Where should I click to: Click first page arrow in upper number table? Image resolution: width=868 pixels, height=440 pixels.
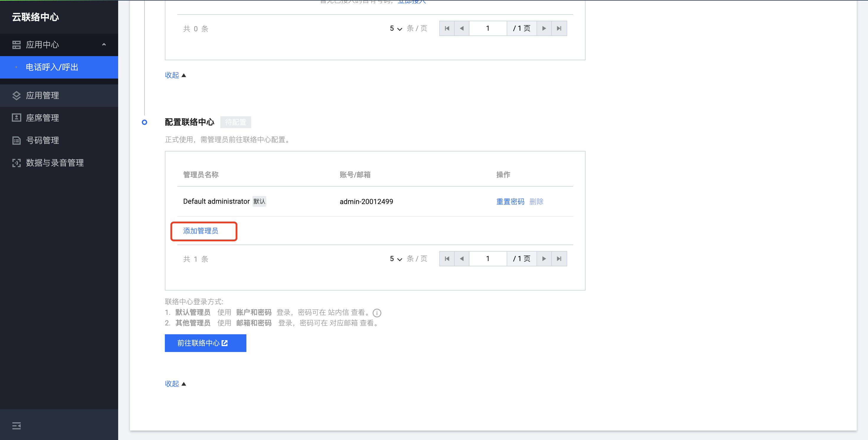[447, 28]
